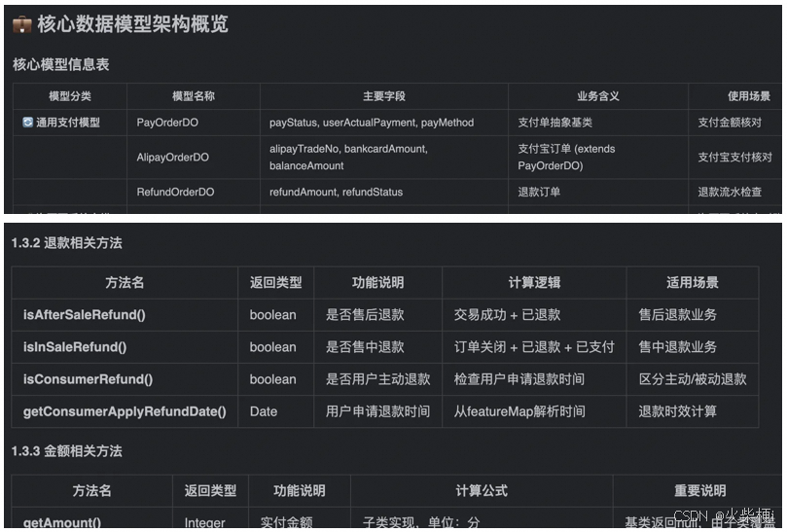Image resolution: width=787 pixels, height=532 pixels.
Task: Click the 模型分类 column header
Action: (70, 96)
